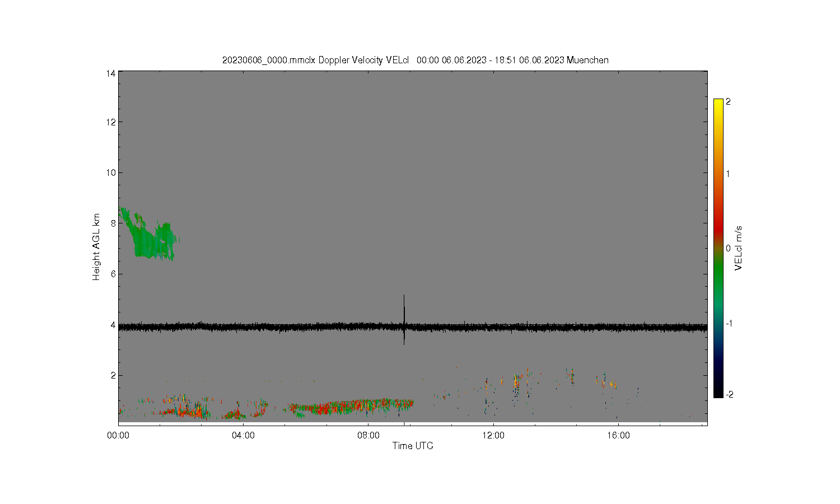
Task: Click the '16:00' time tick label
Action: 618,435
